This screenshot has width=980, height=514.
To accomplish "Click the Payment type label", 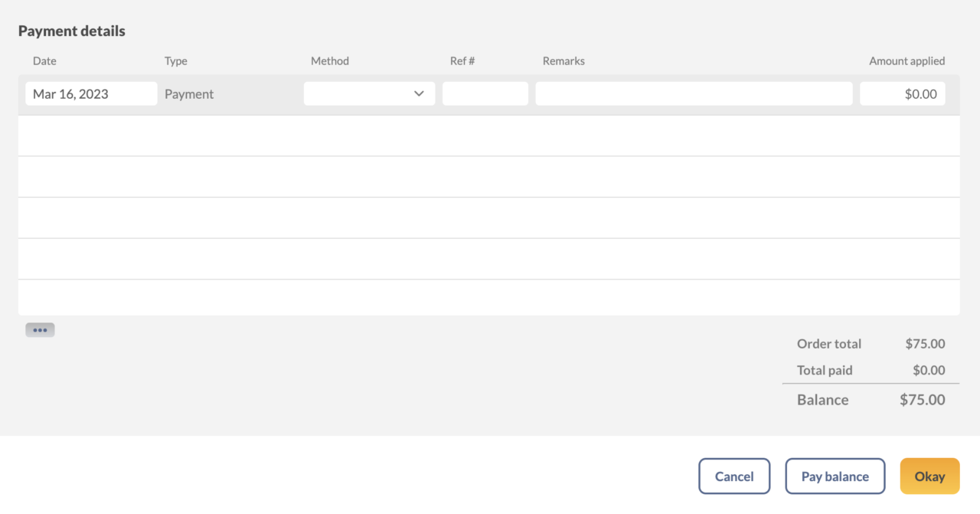I will point(188,93).
